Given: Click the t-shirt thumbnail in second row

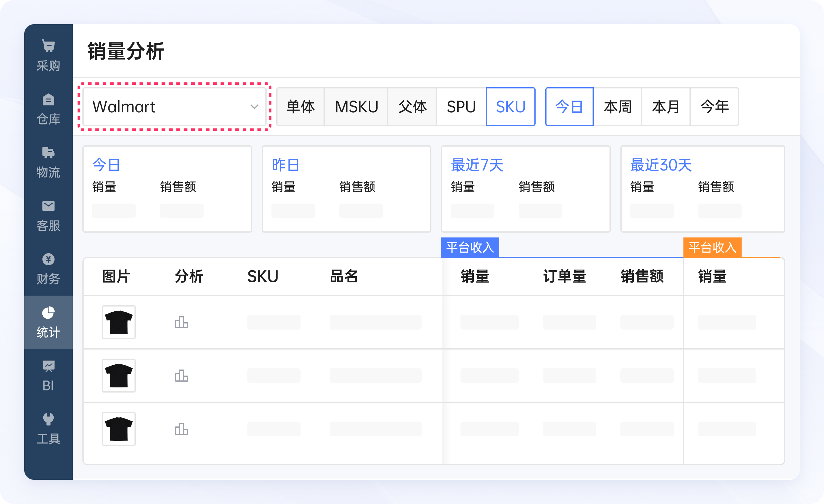Looking at the screenshot, I should [x=119, y=375].
